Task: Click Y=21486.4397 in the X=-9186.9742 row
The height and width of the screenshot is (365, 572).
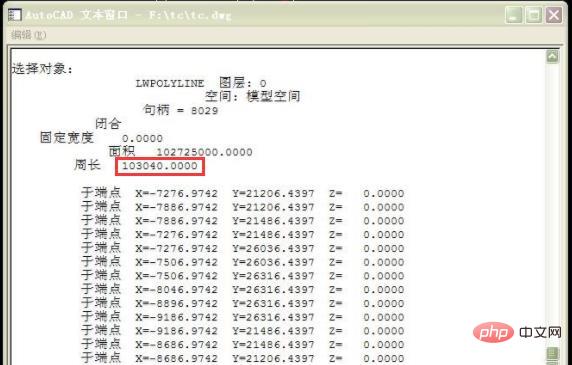Action: click(273, 331)
